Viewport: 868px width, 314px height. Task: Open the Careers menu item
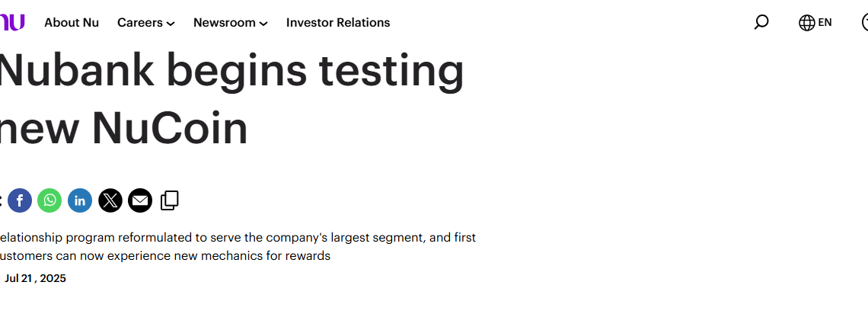click(139, 23)
